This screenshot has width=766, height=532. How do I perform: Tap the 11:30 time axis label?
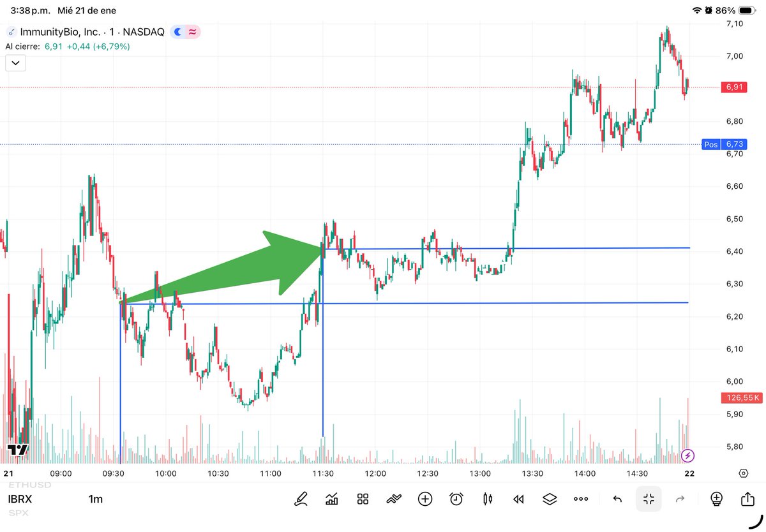323,473
